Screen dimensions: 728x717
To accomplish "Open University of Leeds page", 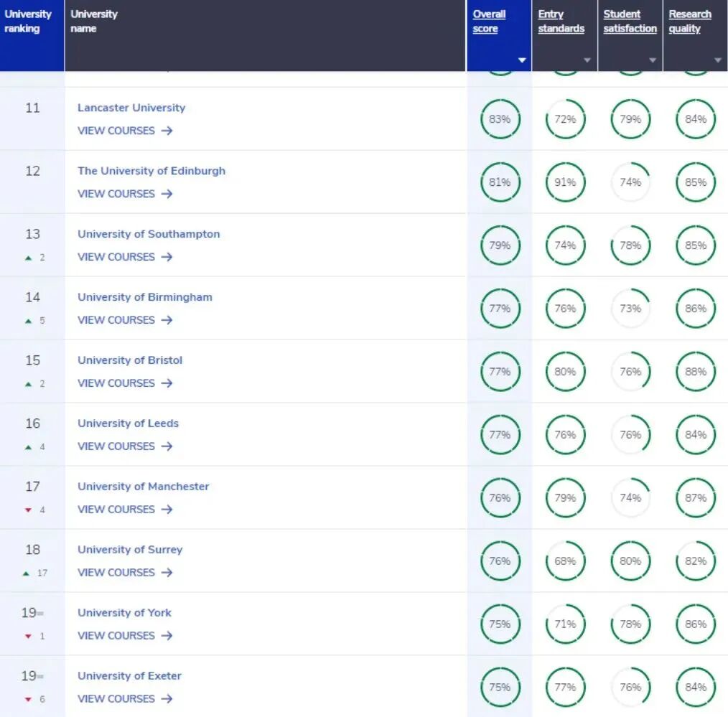I will (128, 423).
